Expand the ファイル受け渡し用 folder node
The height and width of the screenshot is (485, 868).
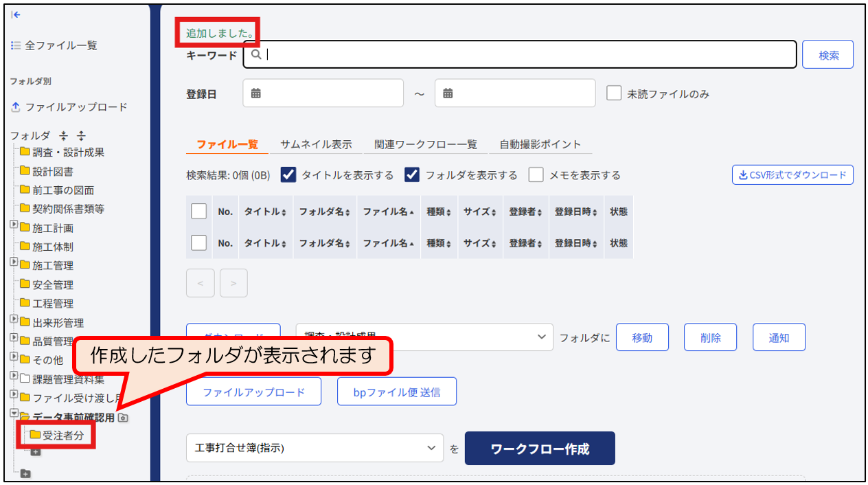point(14,394)
